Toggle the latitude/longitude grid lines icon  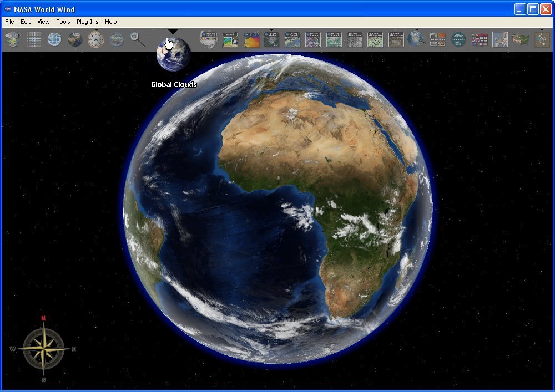[34, 39]
